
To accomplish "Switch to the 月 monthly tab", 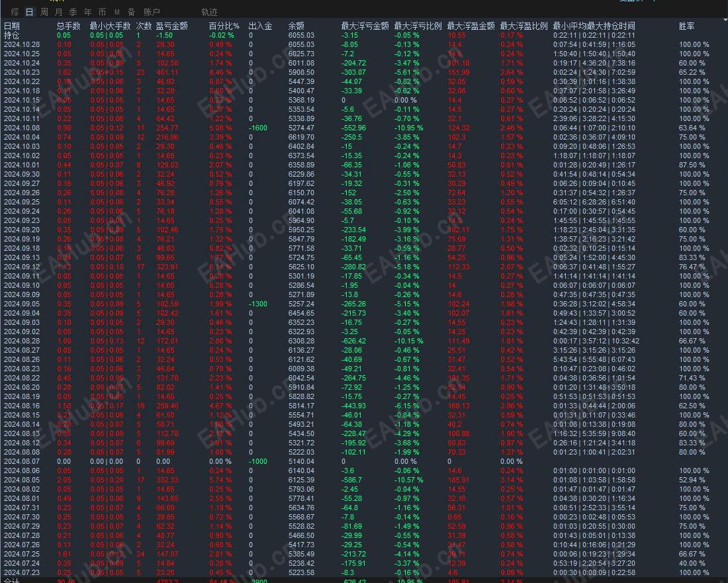I will pyautogui.click(x=58, y=12).
